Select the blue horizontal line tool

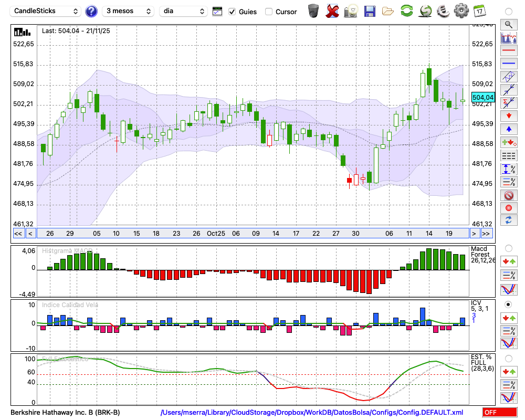[508, 64]
